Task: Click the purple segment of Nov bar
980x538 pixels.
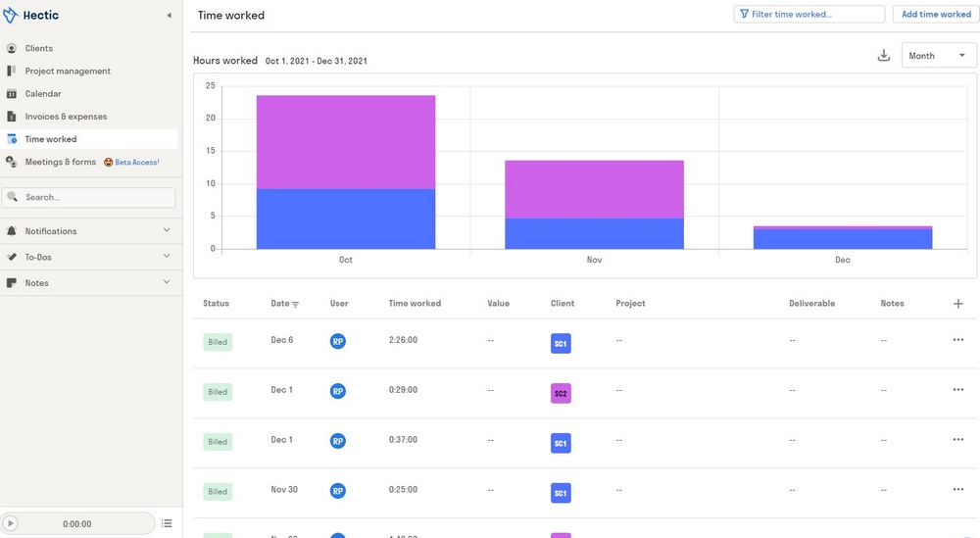Action: 595,189
